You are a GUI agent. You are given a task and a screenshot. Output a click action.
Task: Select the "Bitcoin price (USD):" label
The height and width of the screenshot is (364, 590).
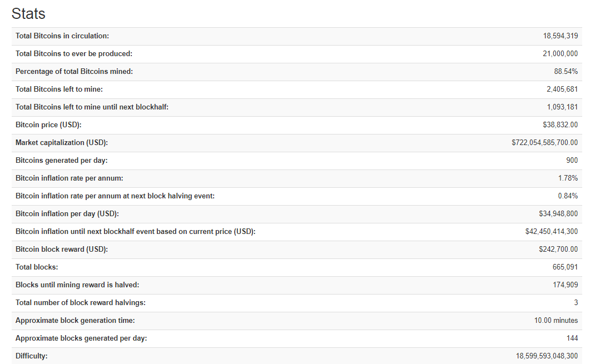pyautogui.click(x=48, y=125)
